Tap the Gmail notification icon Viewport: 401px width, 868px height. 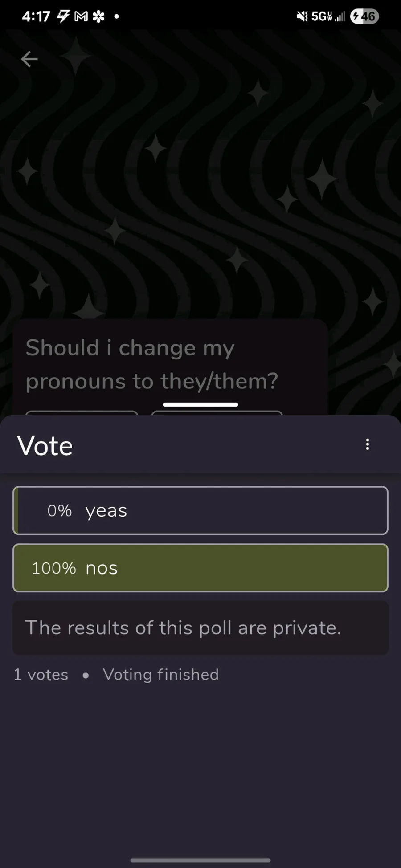(81, 17)
